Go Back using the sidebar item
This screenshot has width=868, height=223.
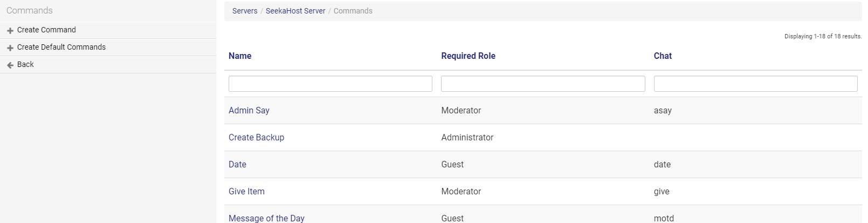coord(108,65)
